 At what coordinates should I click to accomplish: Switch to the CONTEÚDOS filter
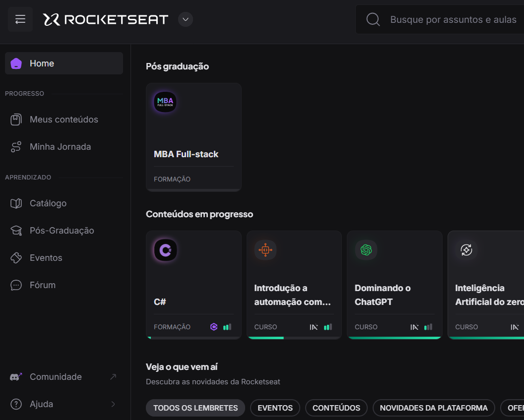pyautogui.click(x=336, y=408)
